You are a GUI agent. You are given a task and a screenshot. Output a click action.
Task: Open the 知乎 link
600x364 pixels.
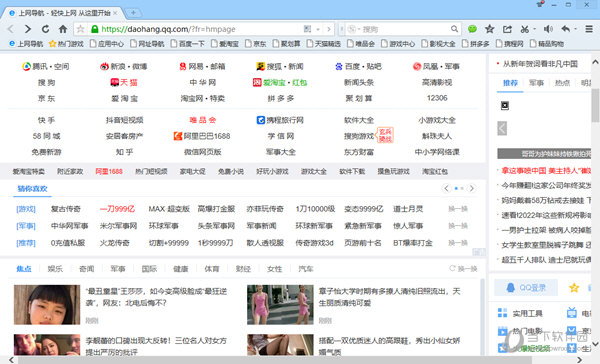click(125, 152)
